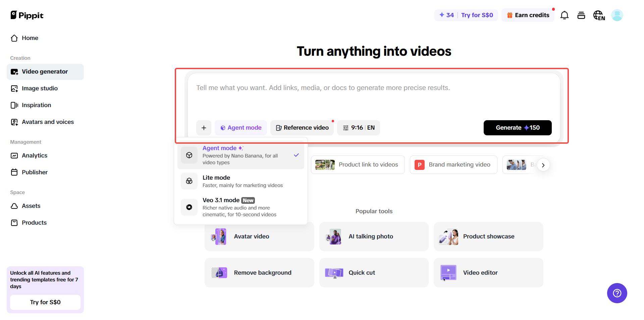Viewport: 644px width, 320px height.
Task: Open the help question mark bubble
Action: tap(617, 293)
